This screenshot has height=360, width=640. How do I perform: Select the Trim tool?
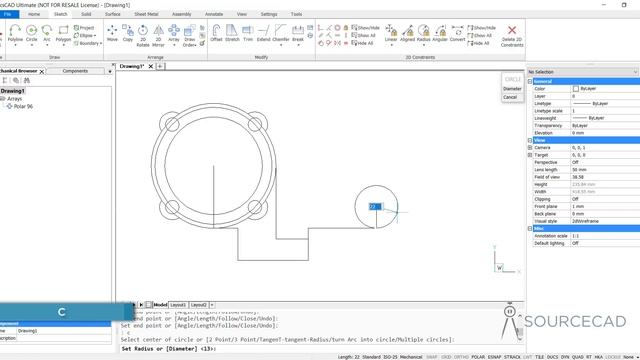(x=248, y=33)
